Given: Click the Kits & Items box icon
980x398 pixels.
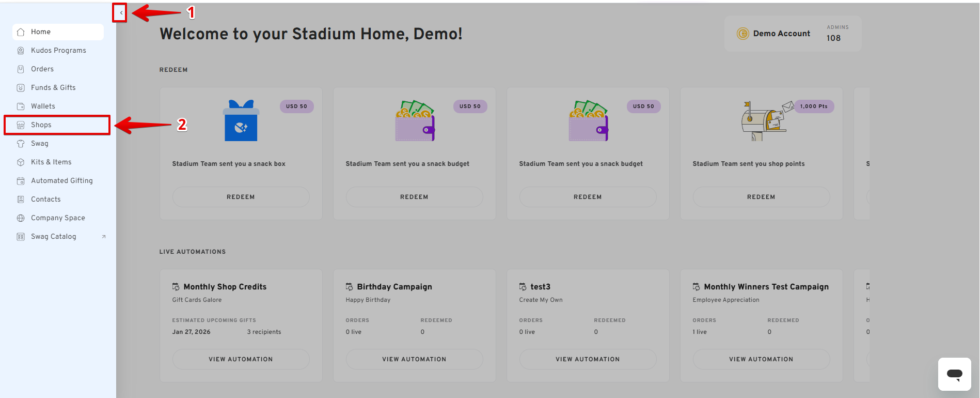Looking at the screenshot, I should click(21, 162).
